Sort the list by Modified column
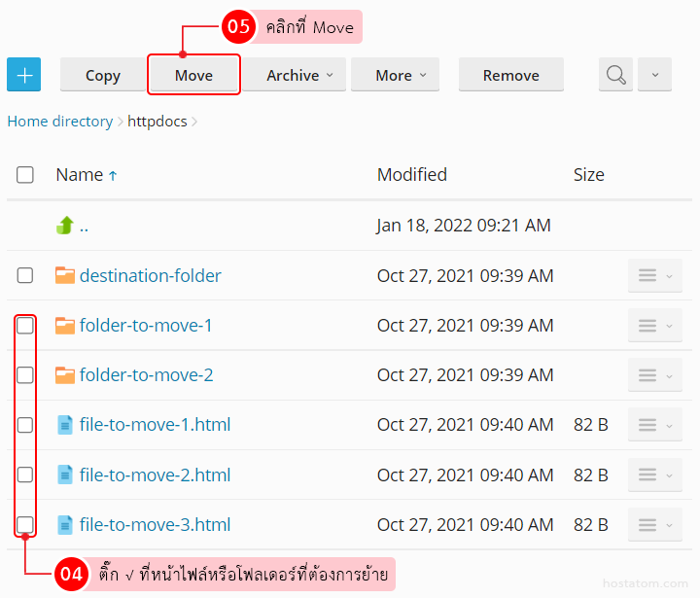700x598 pixels. tap(411, 175)
